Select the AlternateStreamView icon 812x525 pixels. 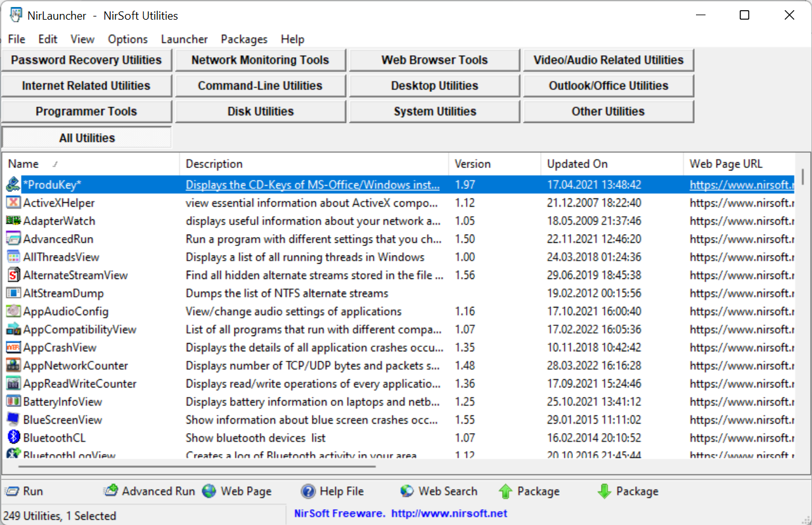tap(13, 275)
